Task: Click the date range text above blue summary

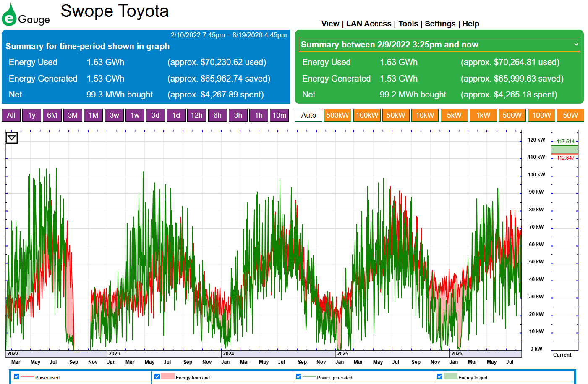Action: coord(229,35)
